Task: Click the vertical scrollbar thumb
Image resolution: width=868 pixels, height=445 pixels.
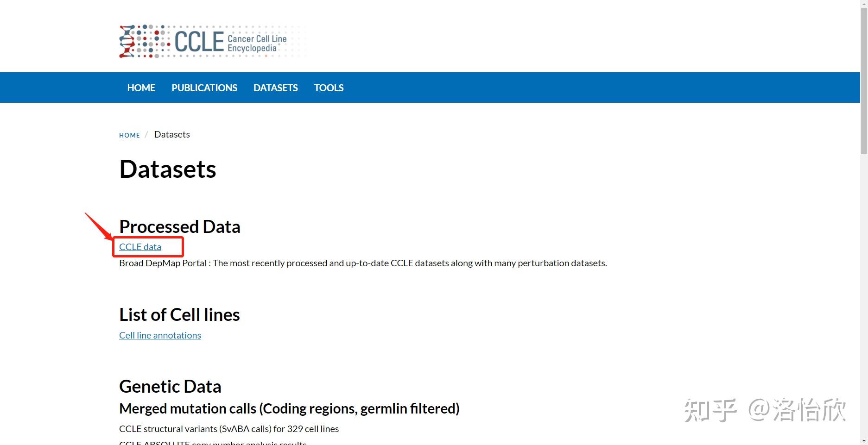Action: click(x=864, y=79)
